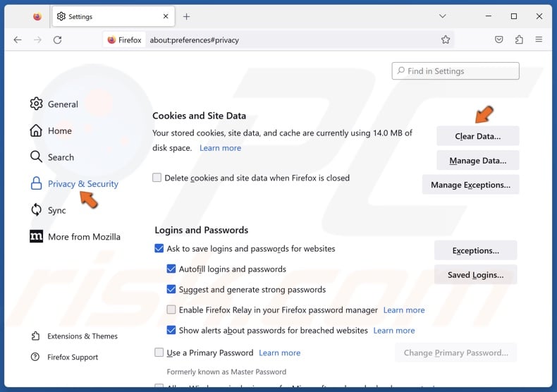Screen dimensions: 557x392
Task: Click the Firefox Support question mark icon
Action: (35, 357)
